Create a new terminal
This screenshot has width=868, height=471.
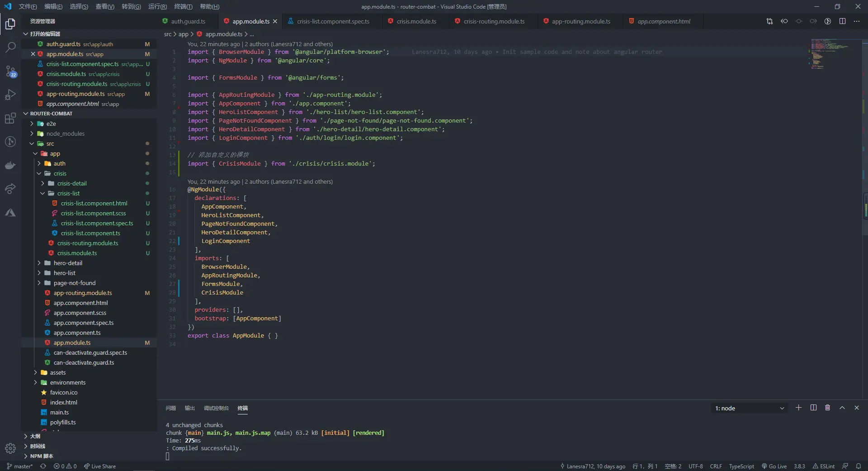coord(798,408)
